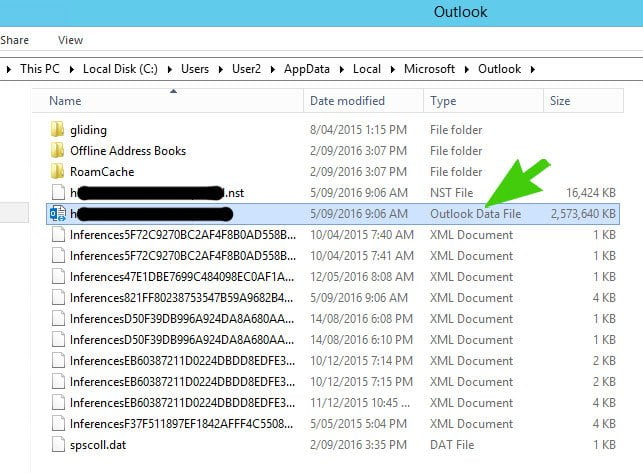Go to Local Disk (C:) breadcrumb
Viewport: 643px width, 473px height.
120,69
